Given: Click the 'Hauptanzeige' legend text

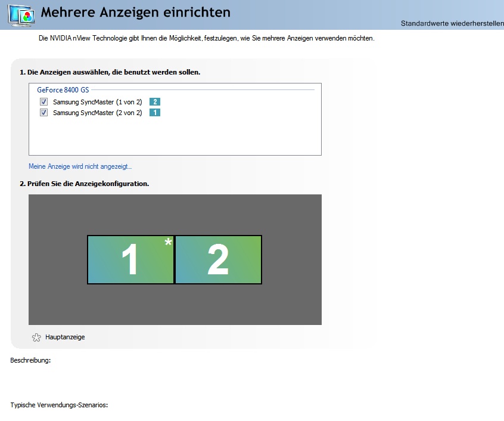Looking at the screenshot, I should (65, 337).
